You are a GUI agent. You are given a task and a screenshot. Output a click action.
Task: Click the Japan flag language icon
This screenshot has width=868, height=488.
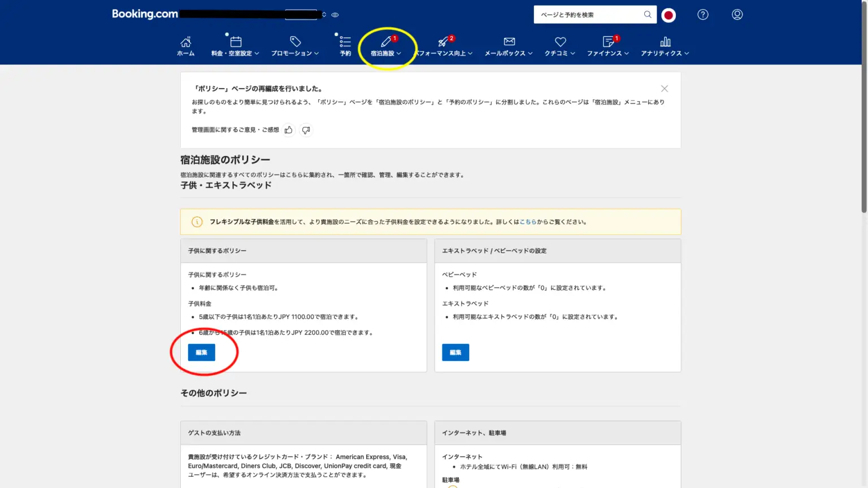click(669, 15)
